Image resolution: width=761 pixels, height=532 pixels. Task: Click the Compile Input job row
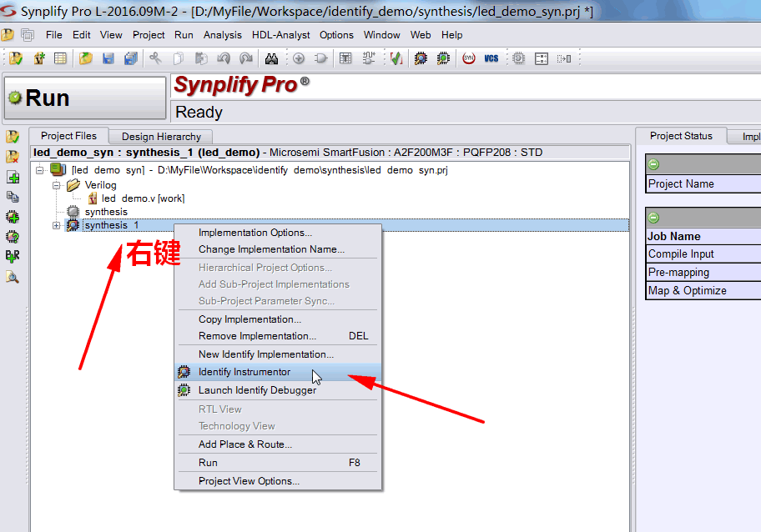pyautogui.click(x=703, y=254)
